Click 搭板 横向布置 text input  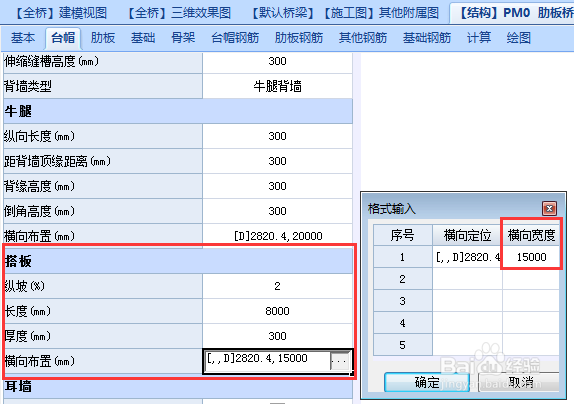pos(267,361)
